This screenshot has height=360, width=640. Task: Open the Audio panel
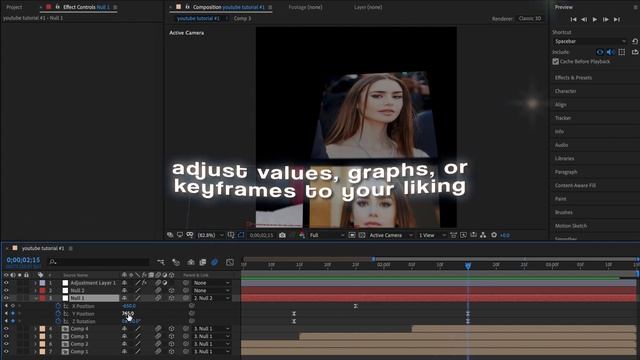[x=561, y=145]
